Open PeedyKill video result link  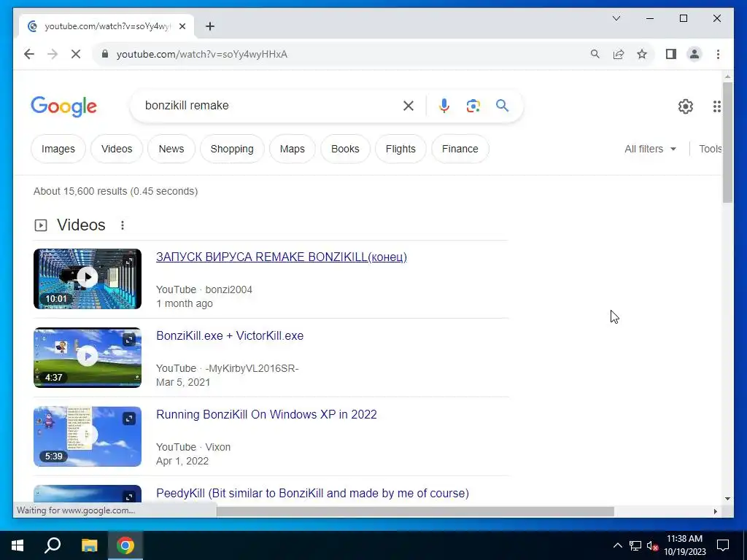pyautogui.click(x=312, y=494)
